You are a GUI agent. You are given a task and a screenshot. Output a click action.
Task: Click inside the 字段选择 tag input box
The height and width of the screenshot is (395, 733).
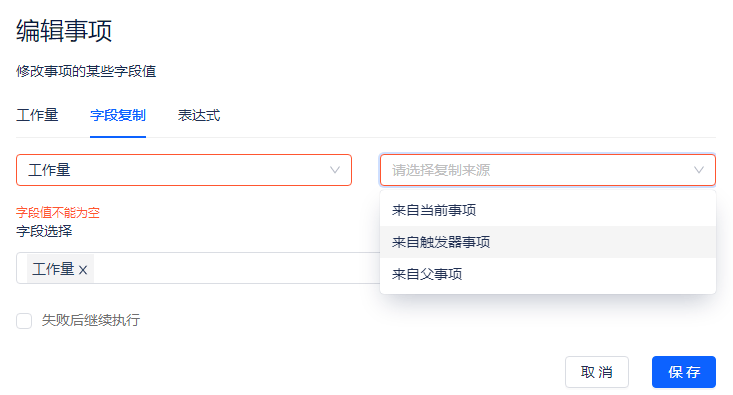234,268
